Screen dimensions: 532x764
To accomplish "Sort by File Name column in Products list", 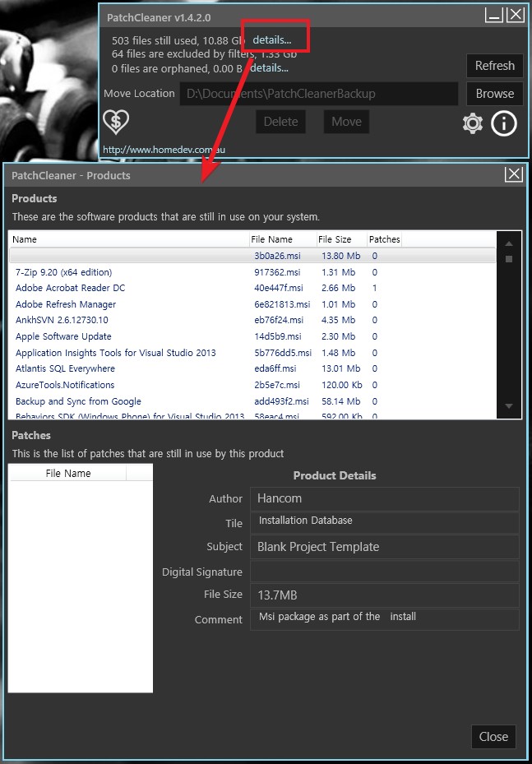I will pyautogui.click(x=283, y=239).
